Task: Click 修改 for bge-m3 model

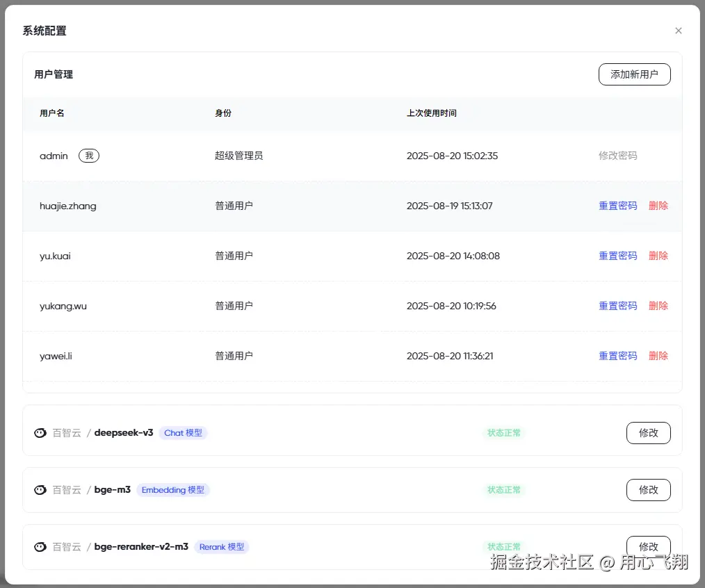Action: pyautogui.click(x=649, y=490)
